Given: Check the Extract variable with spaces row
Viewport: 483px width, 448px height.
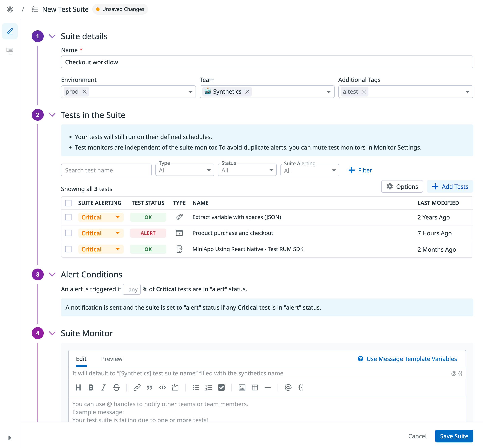Looking at the screenshot, I should coord(68,217).
